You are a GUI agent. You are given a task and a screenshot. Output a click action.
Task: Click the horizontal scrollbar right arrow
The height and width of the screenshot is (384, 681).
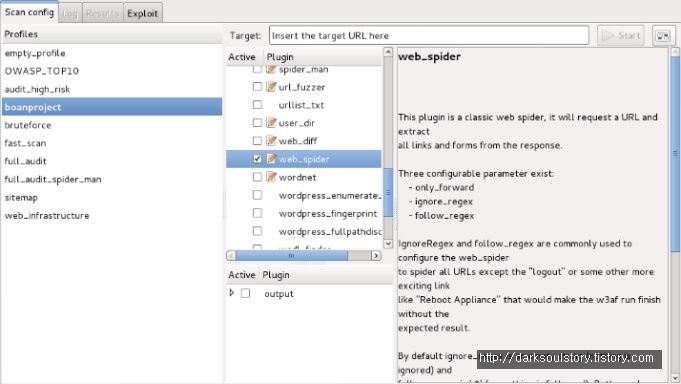[376, 255]
